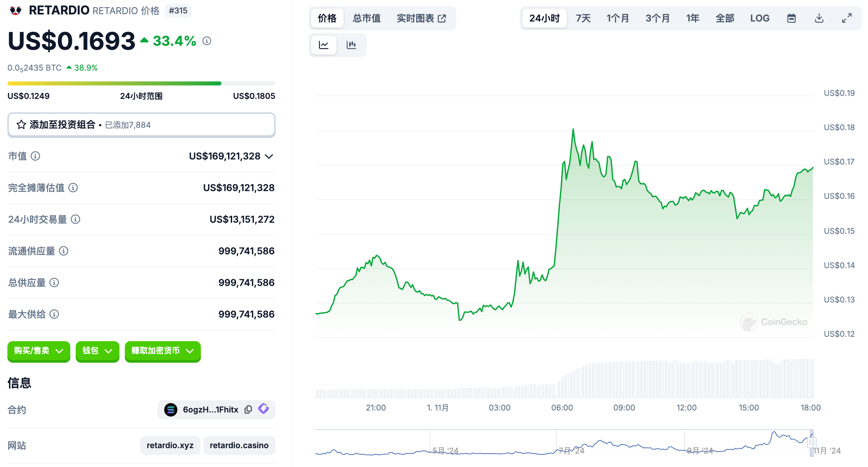Click the download chart data icon

click(819, 18)
